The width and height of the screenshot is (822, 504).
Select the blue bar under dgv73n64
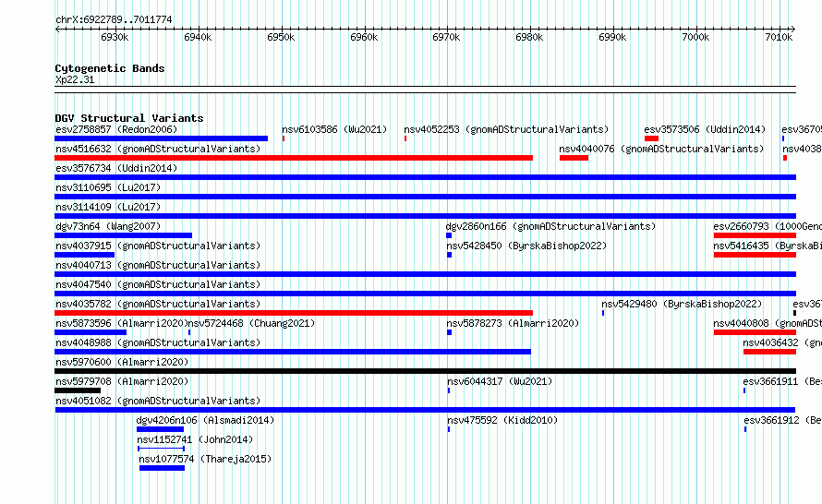coord(123,235)
